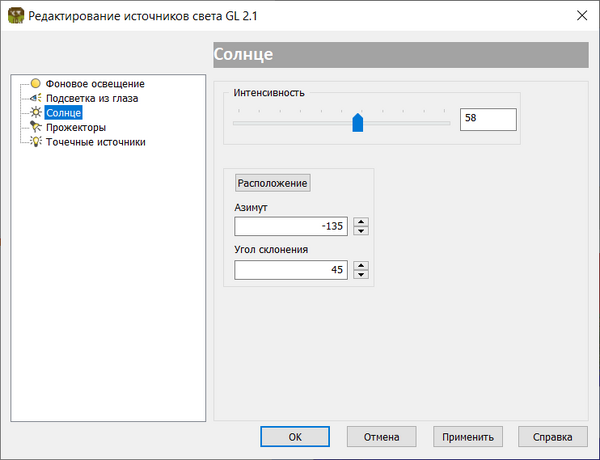600x460 pixels.
Task: Open Точечные источники in the tree
Action: click(x=96, y=142)
